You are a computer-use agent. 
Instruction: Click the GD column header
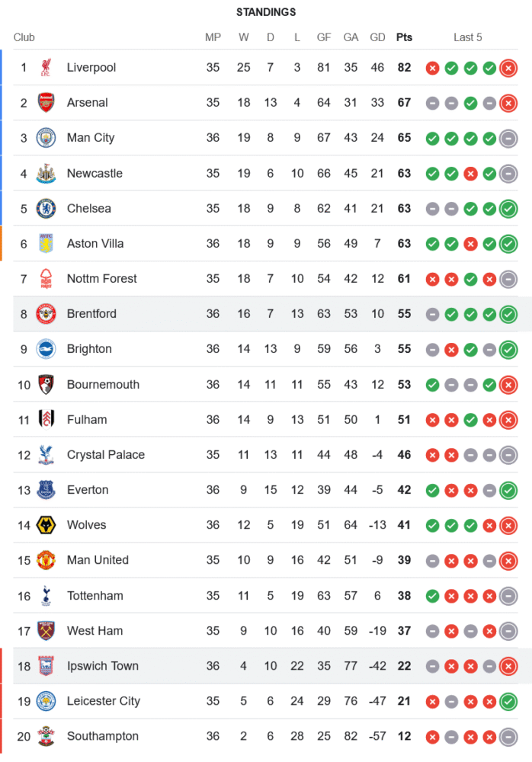point(377,37)
